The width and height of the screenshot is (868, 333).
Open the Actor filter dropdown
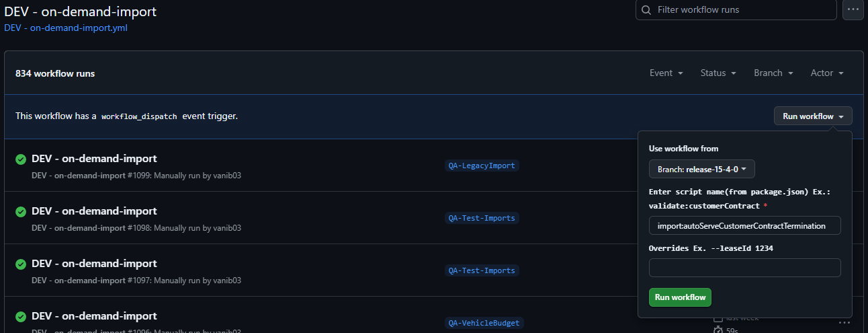pyautogui.click(x=827, y=73)
